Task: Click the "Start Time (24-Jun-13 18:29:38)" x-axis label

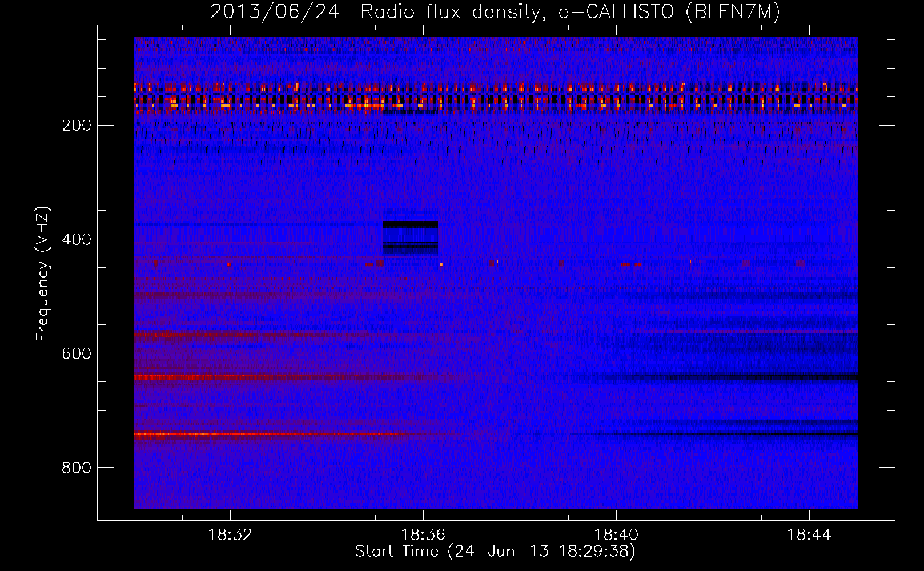Action: pyautogui.click(x=495, y=552)
